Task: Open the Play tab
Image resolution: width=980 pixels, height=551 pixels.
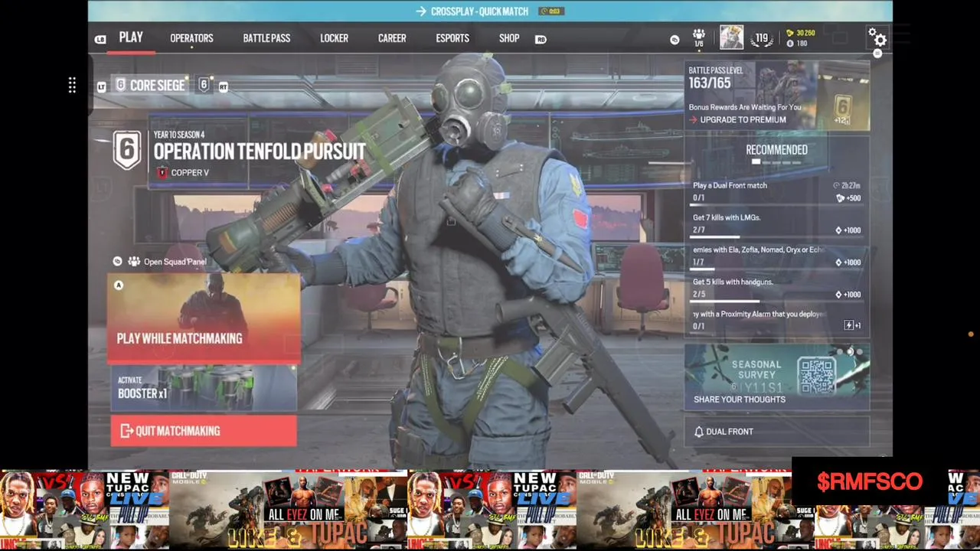Action: click(x=131, y=37)
